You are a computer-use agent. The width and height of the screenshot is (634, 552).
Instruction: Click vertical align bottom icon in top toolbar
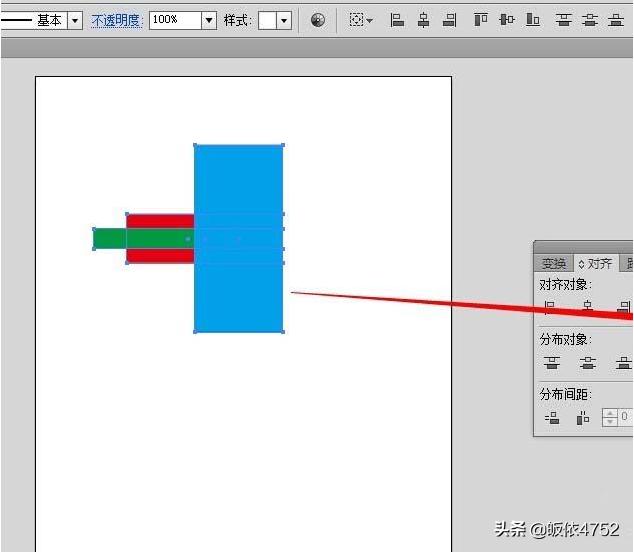click(533, 19)
